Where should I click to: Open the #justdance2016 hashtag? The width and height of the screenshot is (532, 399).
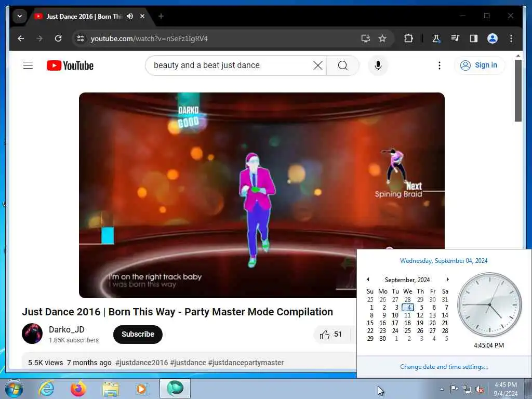pyautogui.click(x=141, y=363)
